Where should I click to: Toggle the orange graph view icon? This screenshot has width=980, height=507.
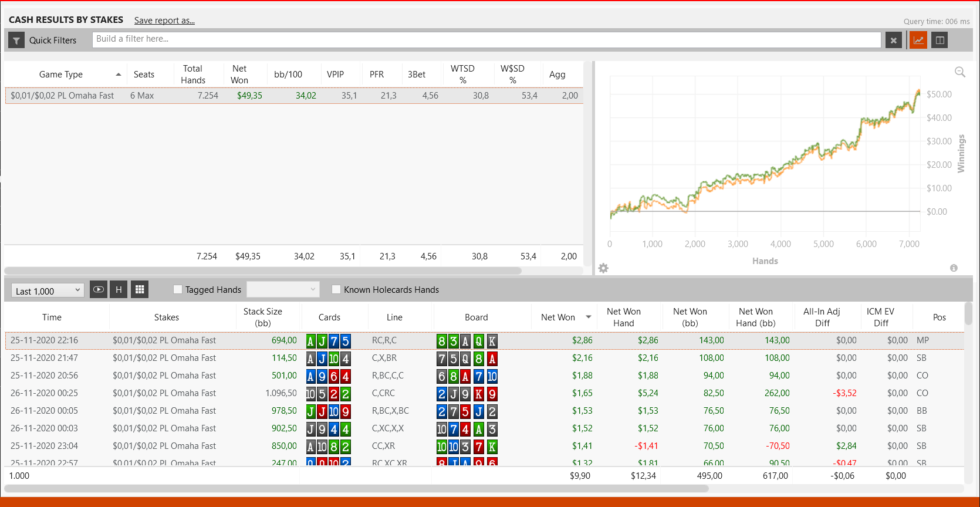pyautogui.click(x=918, y=40)
